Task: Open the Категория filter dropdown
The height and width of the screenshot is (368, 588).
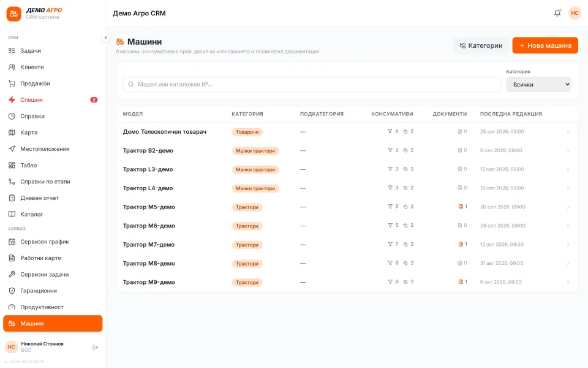Action: (x=538, y=85)
